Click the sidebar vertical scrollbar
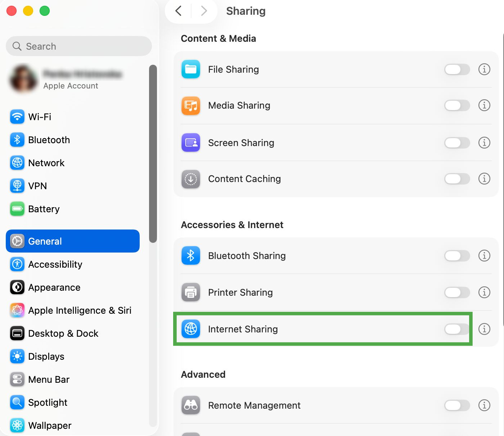Screen dimensions: 504x436 153,154
